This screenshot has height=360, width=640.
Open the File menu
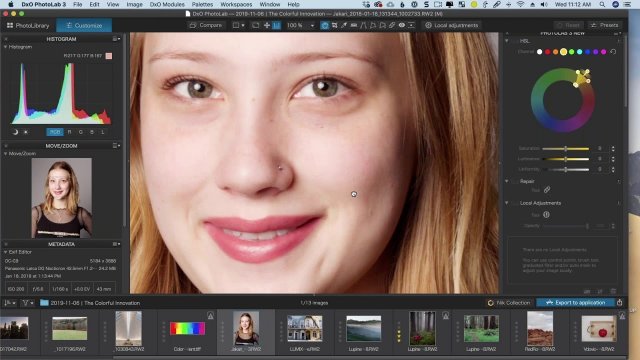click(78, 4)
